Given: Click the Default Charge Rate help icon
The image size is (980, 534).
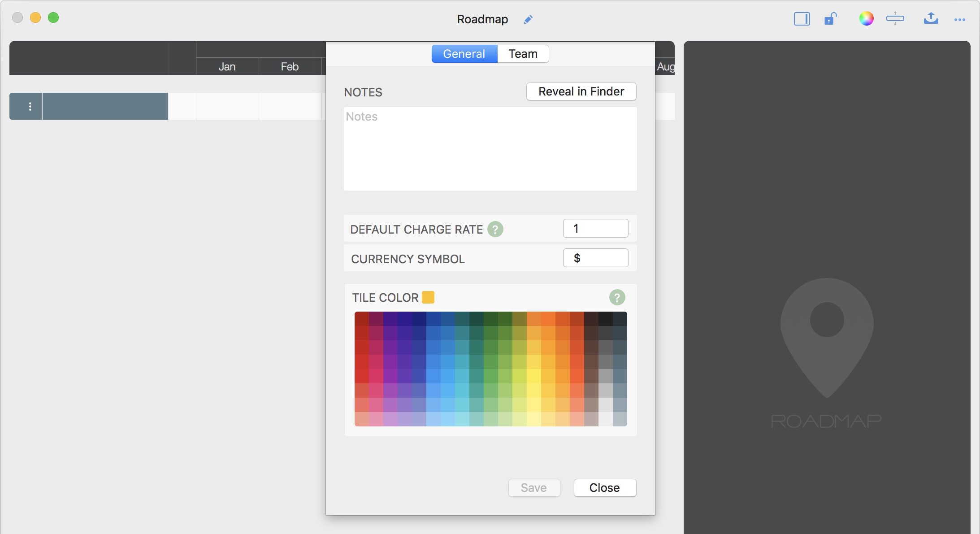Looking at the screenshot, I should pyautogui.click(x=495, y=230).
